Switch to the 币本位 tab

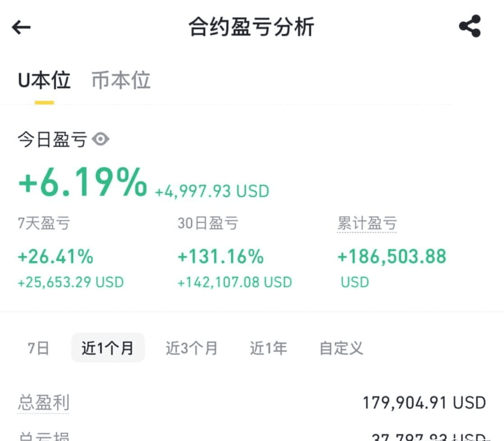click(x=120, y=80)
